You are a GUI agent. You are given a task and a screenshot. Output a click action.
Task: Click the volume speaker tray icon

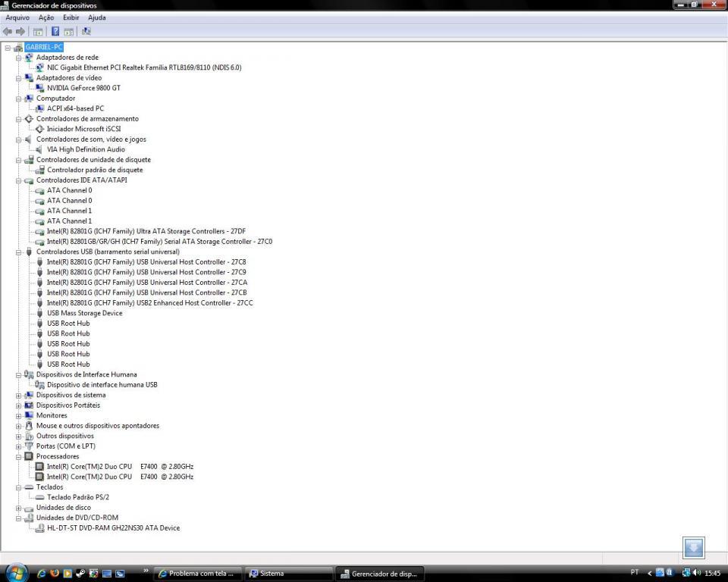point(697,573)
